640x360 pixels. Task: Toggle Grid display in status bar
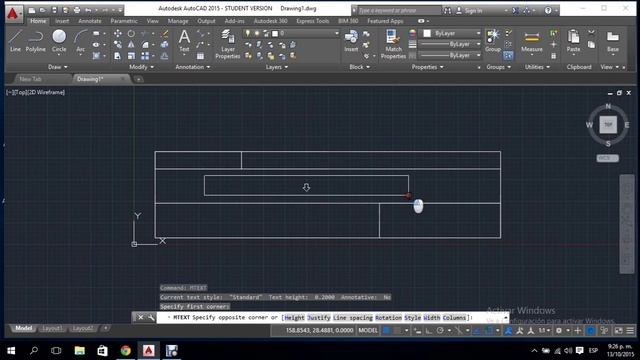point(386,331)
